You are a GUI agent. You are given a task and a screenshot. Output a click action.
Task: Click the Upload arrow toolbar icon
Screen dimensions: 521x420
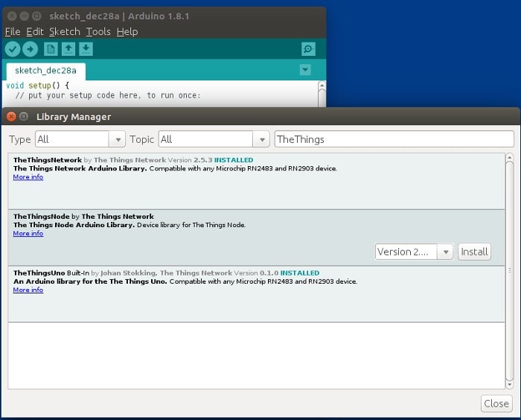click(x=31, y=49)
